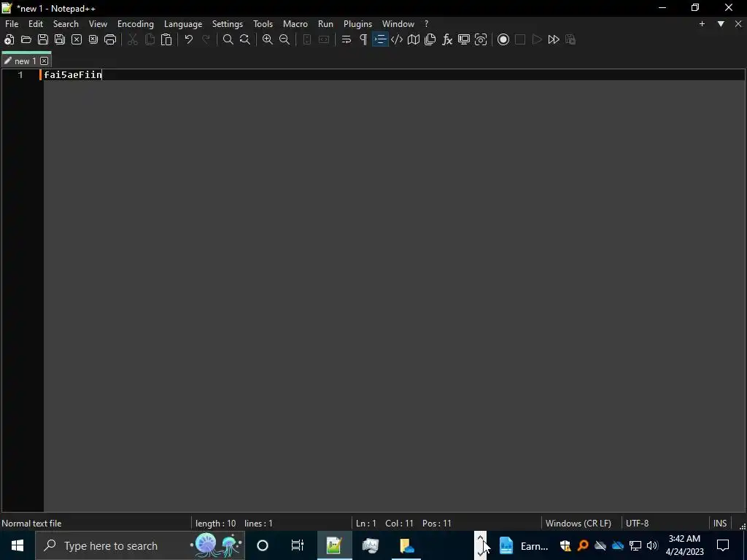The width and height of the screenshot is (747, 560).
Task: Click the Type here to search box
Action: point(141,545)
